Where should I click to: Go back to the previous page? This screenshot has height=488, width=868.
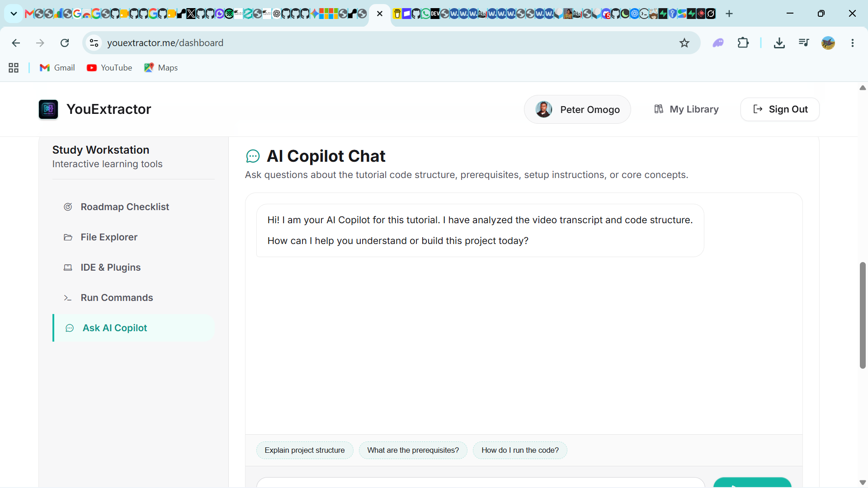pyautogui.click(x=16, y=43)
